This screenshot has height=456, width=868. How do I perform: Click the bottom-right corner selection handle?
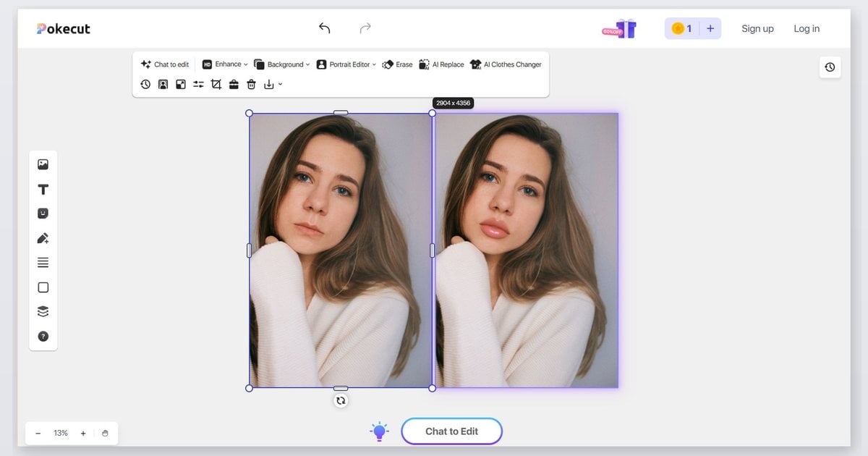pyautogui.click(x=433, y=388)
